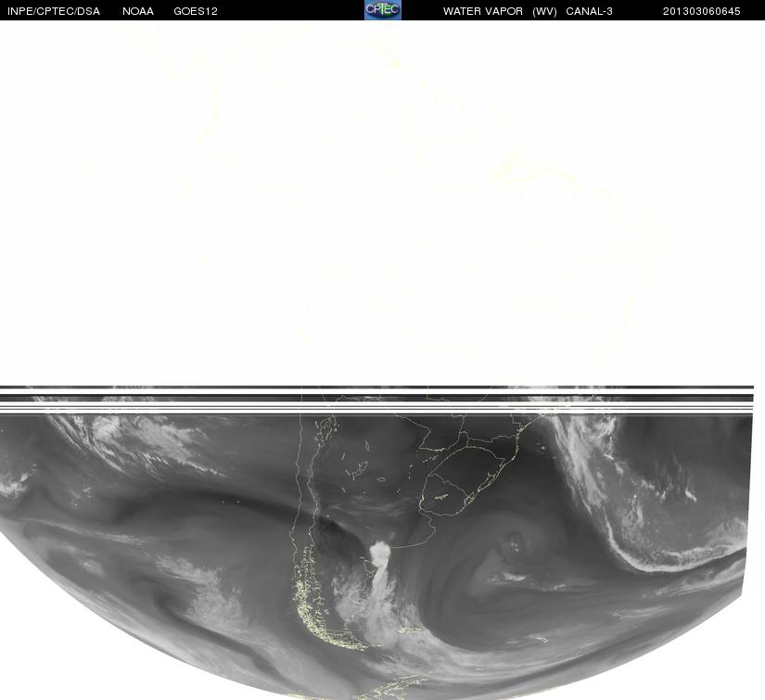Click the "WATER VAPOR" header text

(x=483, y=11)
